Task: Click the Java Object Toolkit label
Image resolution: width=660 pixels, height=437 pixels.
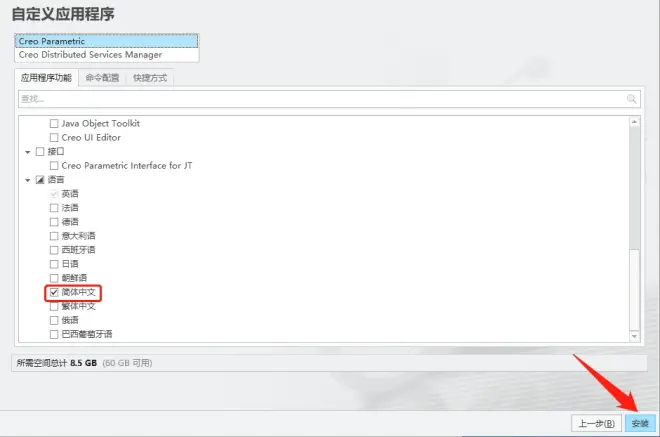Action: tap(101, 124)
